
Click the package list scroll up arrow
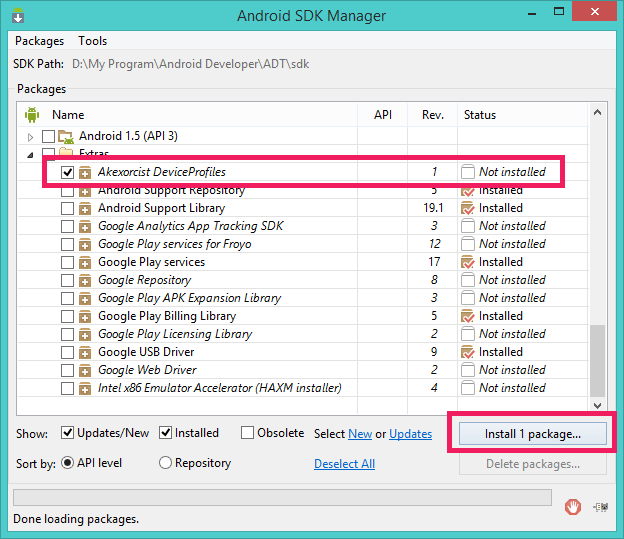[x=597, y=113]
